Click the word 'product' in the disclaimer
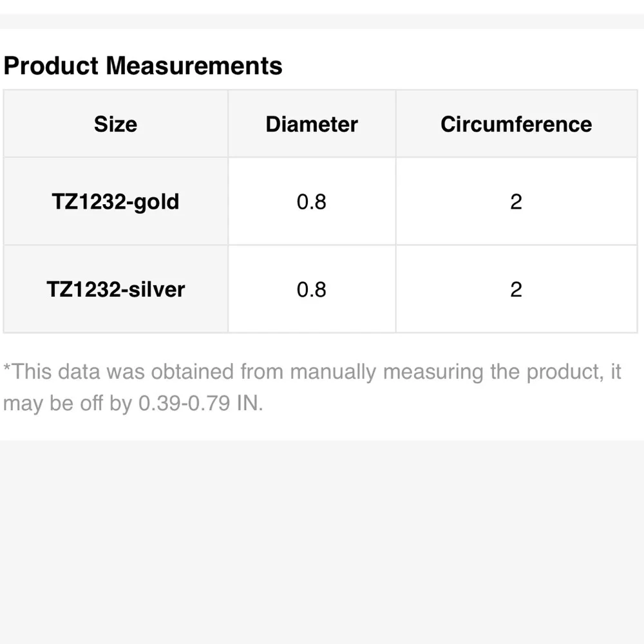Screen dimensions: 644x644 tap(562, 372)
